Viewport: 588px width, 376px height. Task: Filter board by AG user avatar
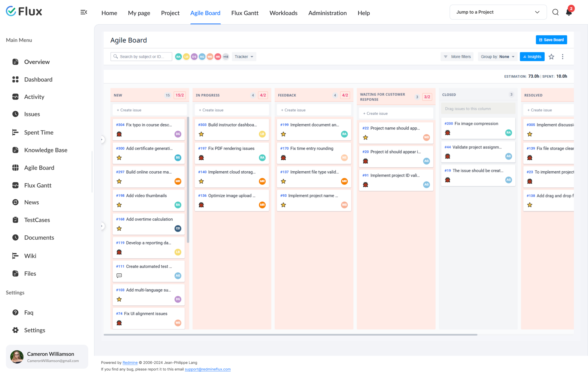[x=202, y=57]
